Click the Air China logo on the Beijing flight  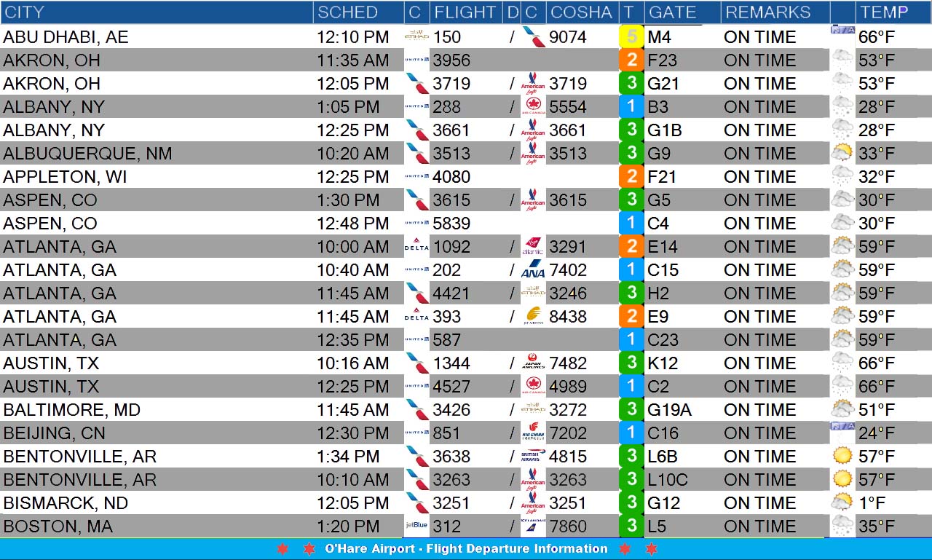533,433
